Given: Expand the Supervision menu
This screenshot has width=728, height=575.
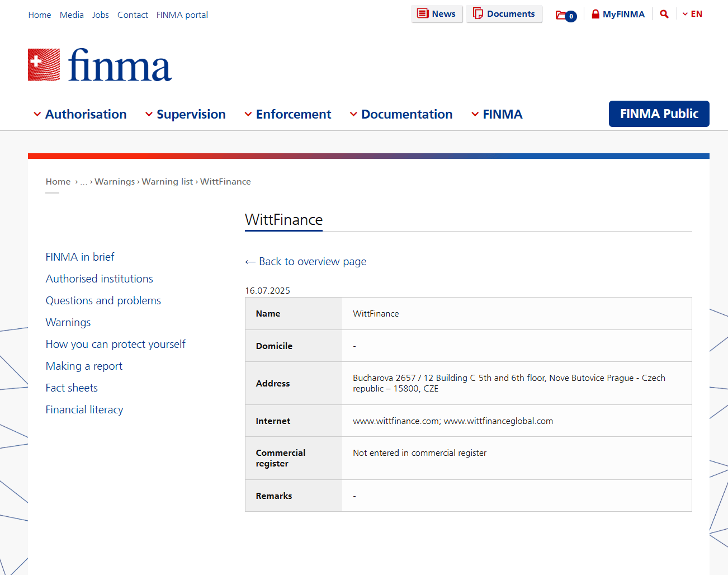Looking at the screenshot, I should coord(185,114).
